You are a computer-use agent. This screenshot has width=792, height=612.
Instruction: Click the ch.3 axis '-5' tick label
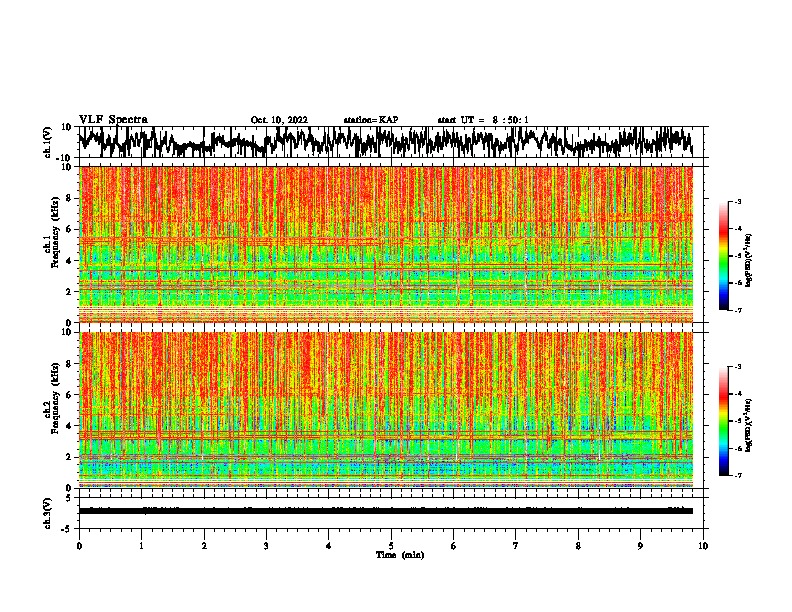pos(67,529)
